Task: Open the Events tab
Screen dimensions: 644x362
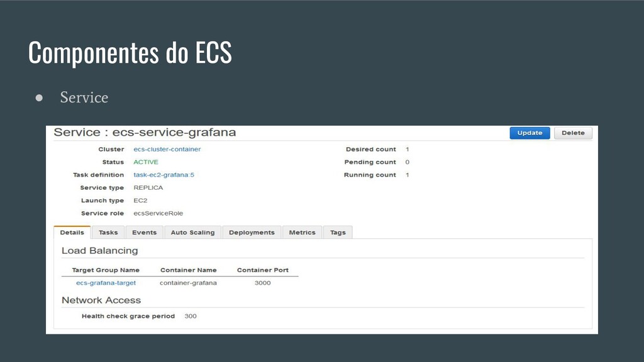Action: [x=144, y=233]
